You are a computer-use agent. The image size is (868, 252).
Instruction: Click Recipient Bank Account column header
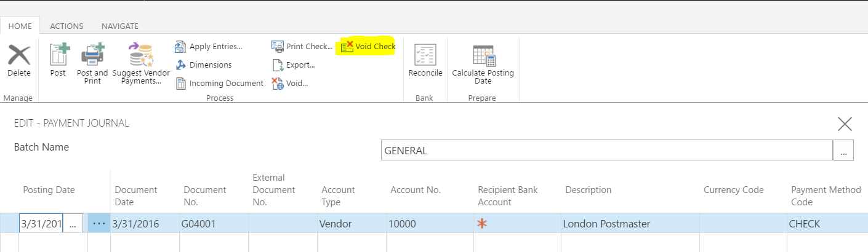point(508,196)
